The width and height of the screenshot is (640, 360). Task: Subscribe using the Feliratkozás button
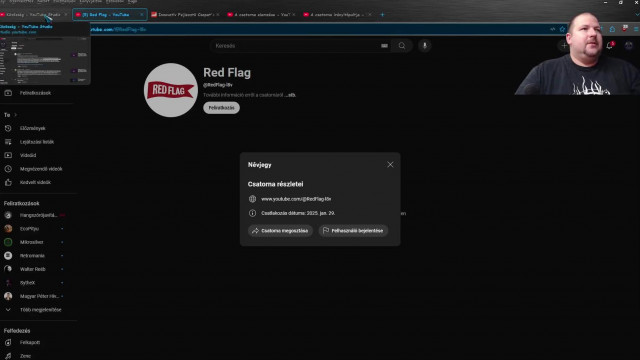point(221,108)
